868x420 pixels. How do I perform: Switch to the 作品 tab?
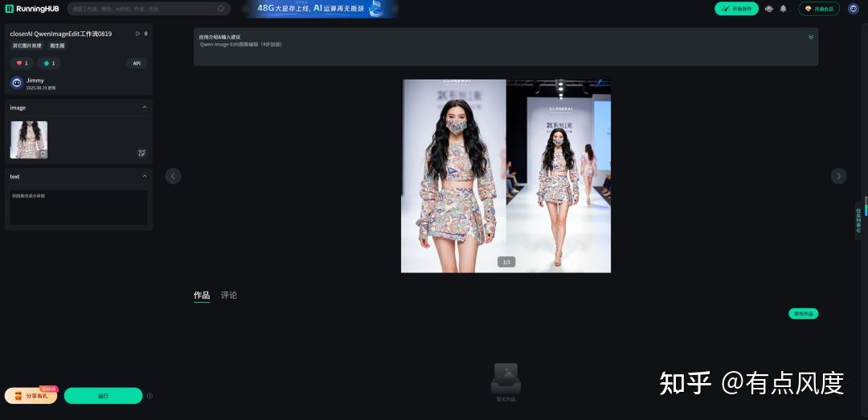click(202, 295)
